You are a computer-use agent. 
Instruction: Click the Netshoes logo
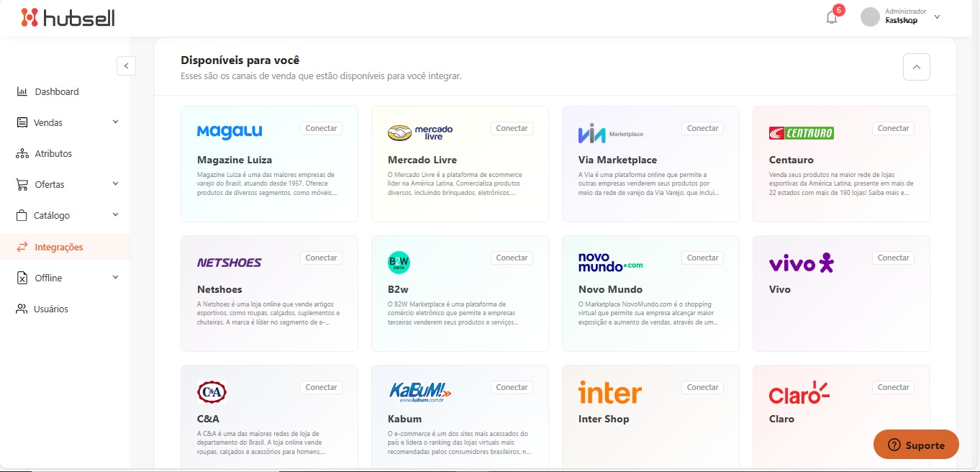[230, 263]
